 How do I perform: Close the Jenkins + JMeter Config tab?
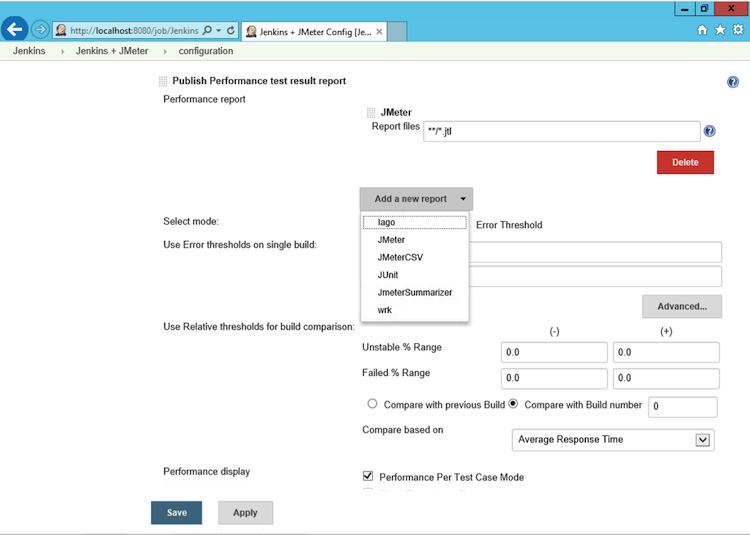(x=379, y=32)
